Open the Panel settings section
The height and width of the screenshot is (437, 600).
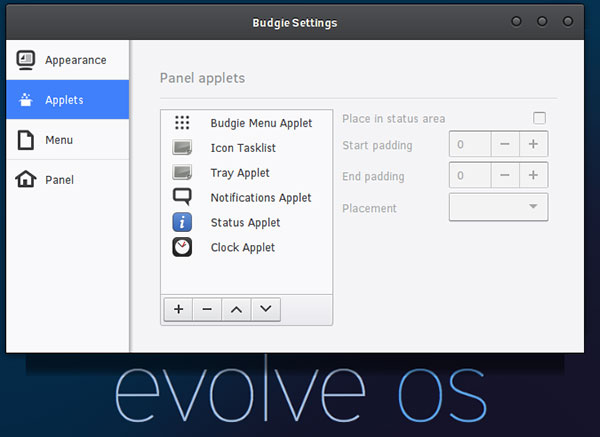click(x=68, y=179)
